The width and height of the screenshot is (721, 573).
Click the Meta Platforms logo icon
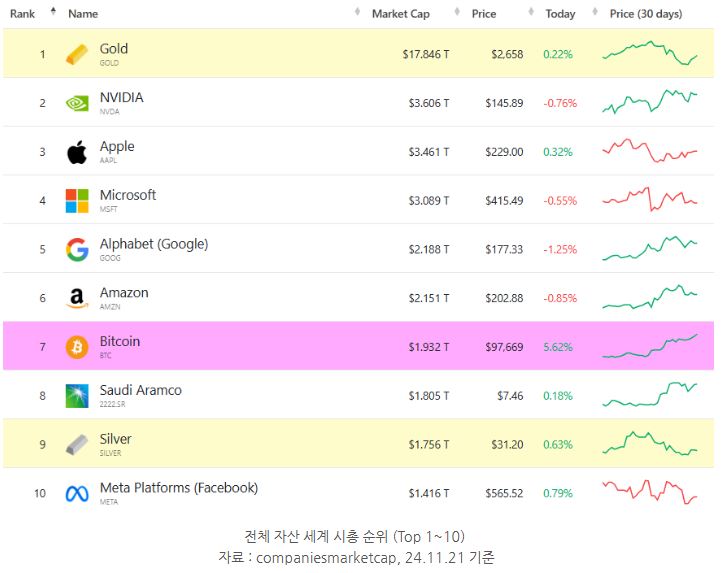(77, 494)
